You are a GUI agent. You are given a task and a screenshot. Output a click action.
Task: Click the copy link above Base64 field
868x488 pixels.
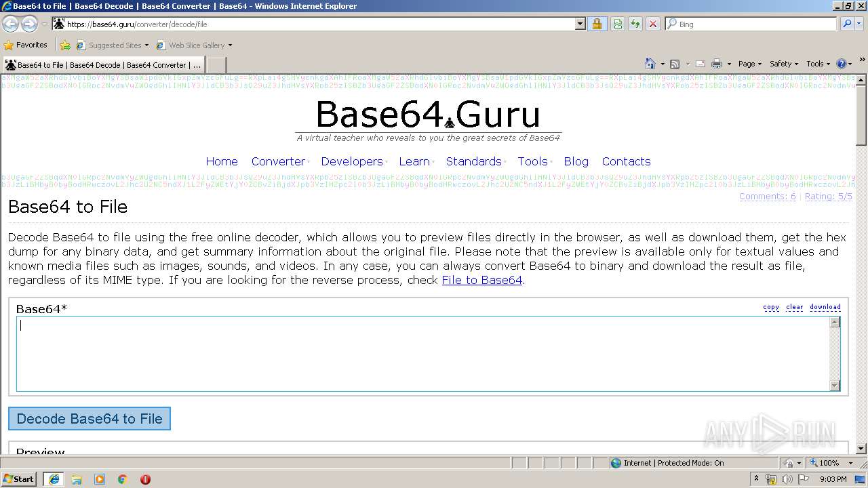click(x=771, y=307)
